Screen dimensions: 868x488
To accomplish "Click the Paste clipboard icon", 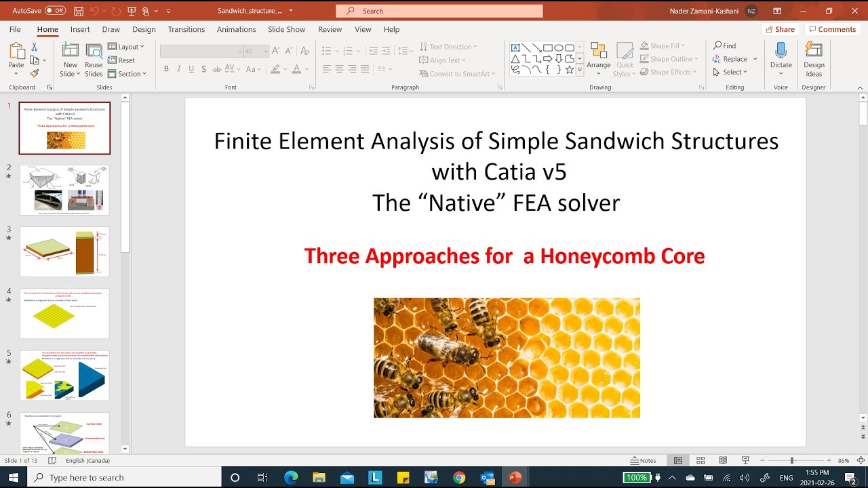I will tap(16, 52).
